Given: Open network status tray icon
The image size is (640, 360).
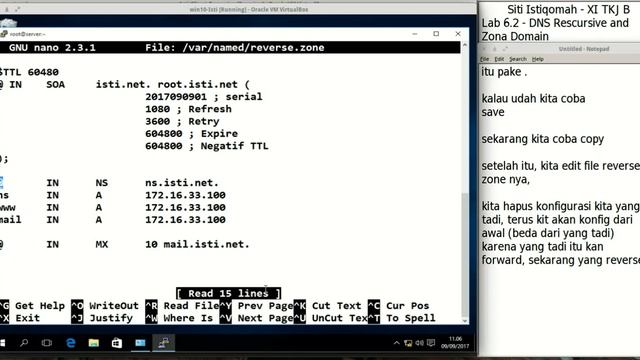Looking at the screenshot, I should (x=408, y=343).
